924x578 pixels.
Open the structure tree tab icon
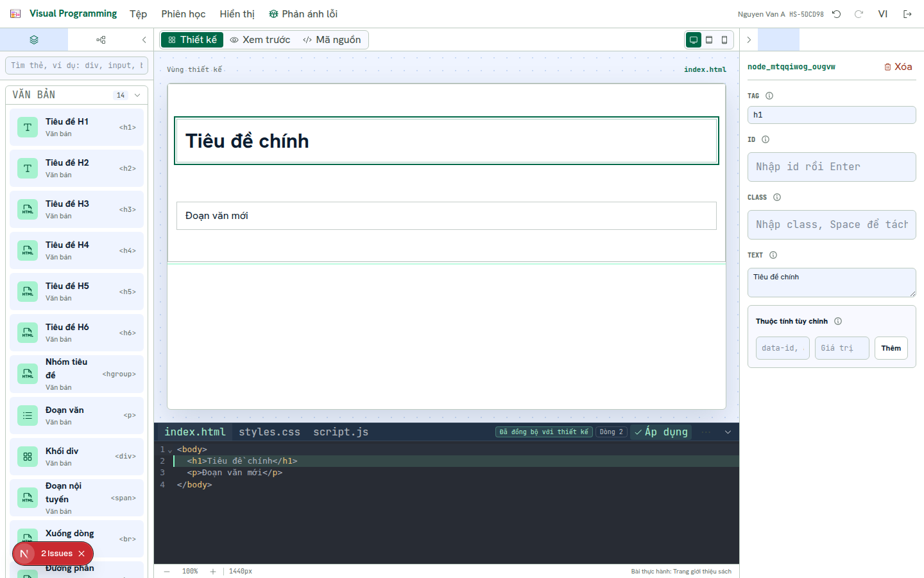click(x=101, y=40)
